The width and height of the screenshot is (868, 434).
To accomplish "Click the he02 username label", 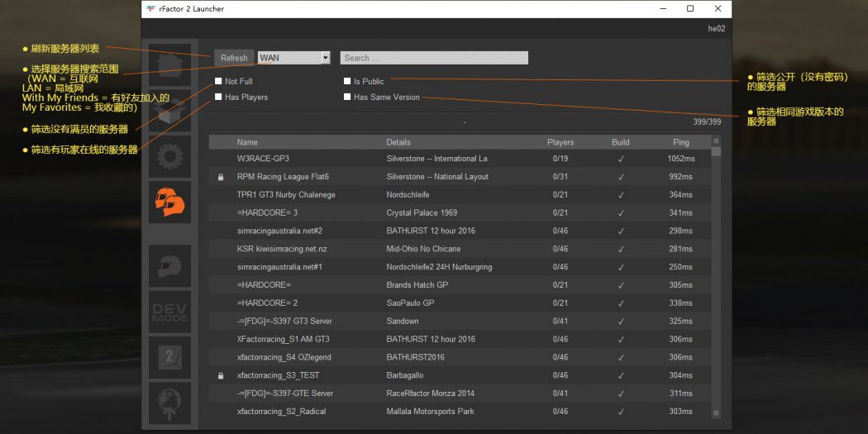I will click(717, 29).
